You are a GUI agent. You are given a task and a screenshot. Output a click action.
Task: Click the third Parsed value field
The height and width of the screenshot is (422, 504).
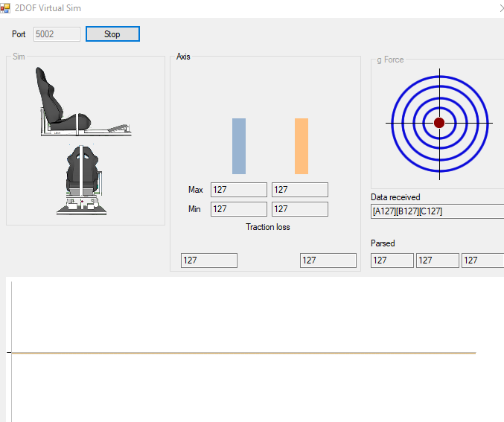483,260
